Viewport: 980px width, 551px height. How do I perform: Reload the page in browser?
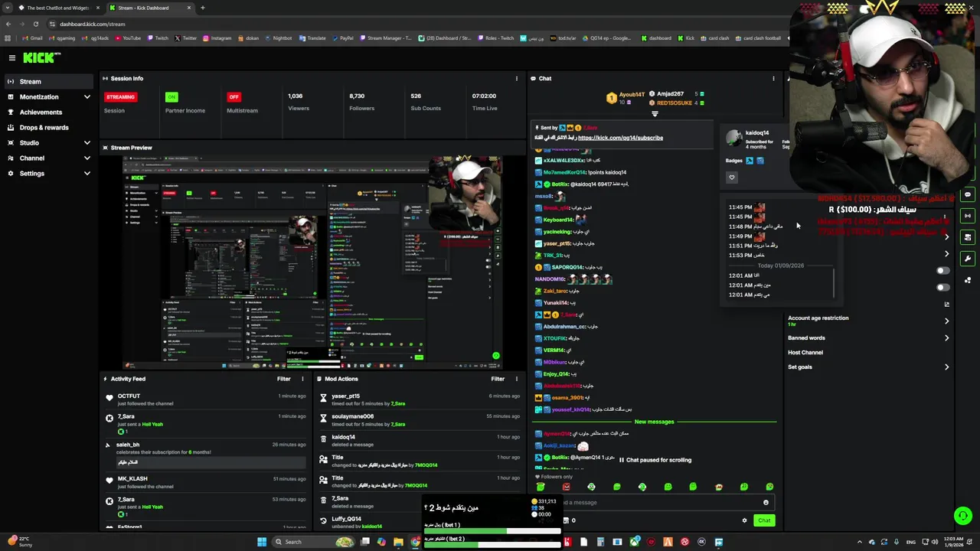(35, 24)
